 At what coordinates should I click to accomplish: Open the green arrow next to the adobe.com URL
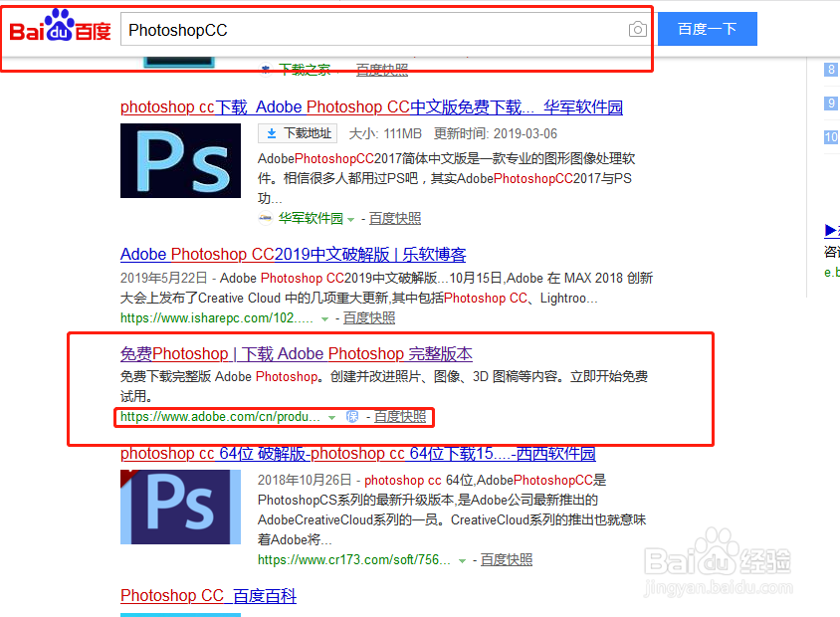pos(331,417)
